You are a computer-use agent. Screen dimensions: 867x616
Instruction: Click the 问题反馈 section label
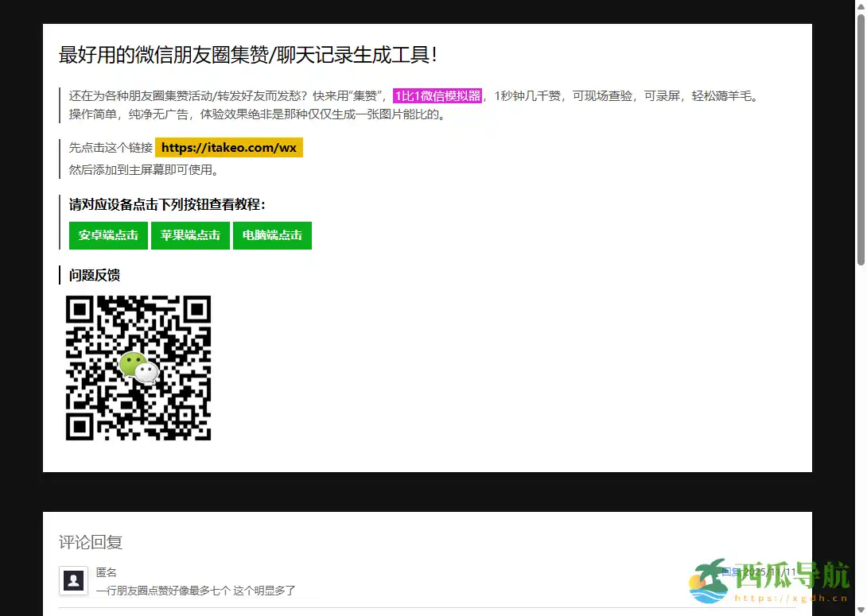pos(94,274)
